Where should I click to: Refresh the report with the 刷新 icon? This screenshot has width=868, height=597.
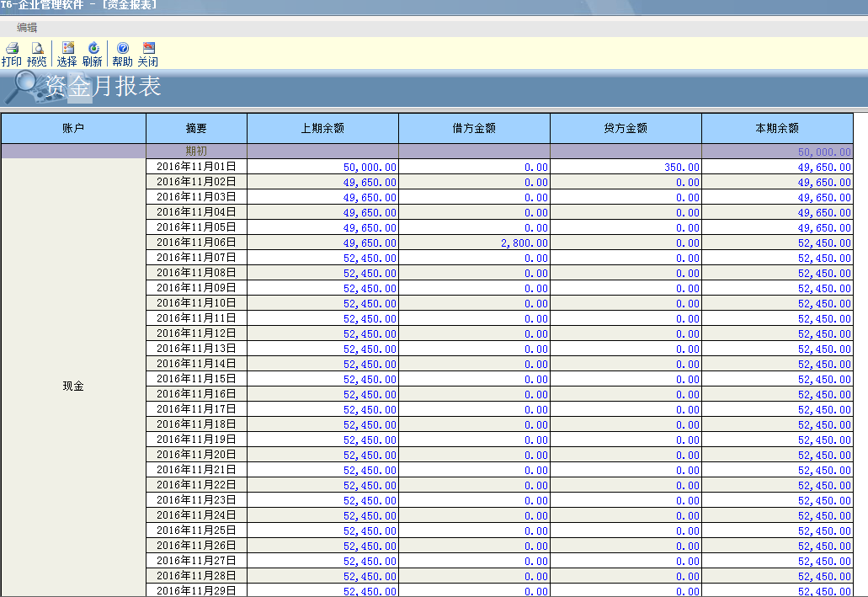[93, 54]
